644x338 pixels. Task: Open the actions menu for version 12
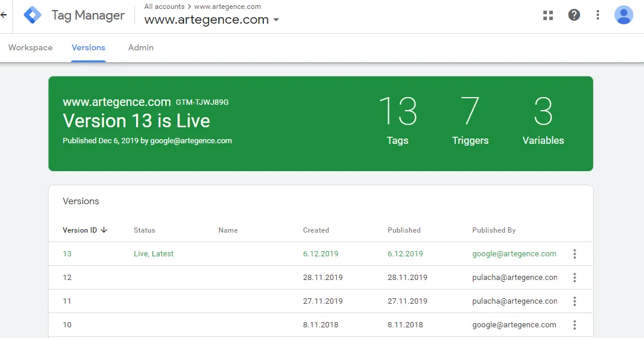point(575,278)
